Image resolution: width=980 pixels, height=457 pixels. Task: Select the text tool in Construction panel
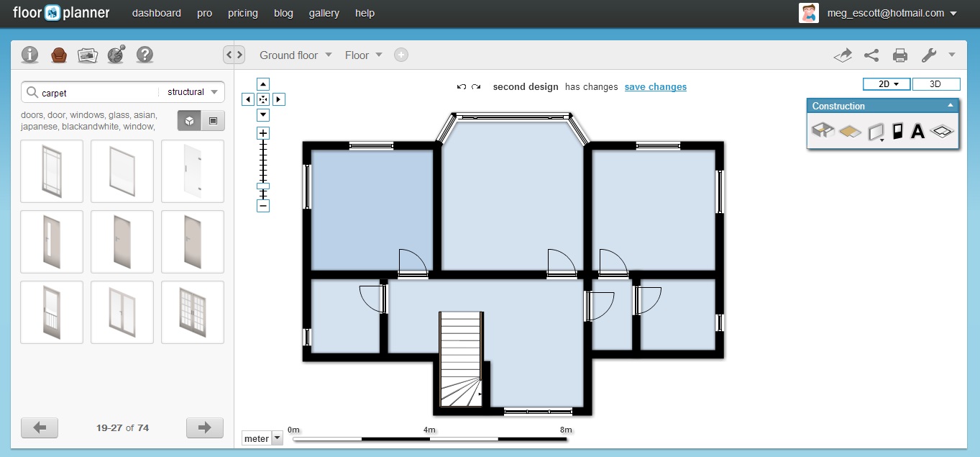(917, 131)
